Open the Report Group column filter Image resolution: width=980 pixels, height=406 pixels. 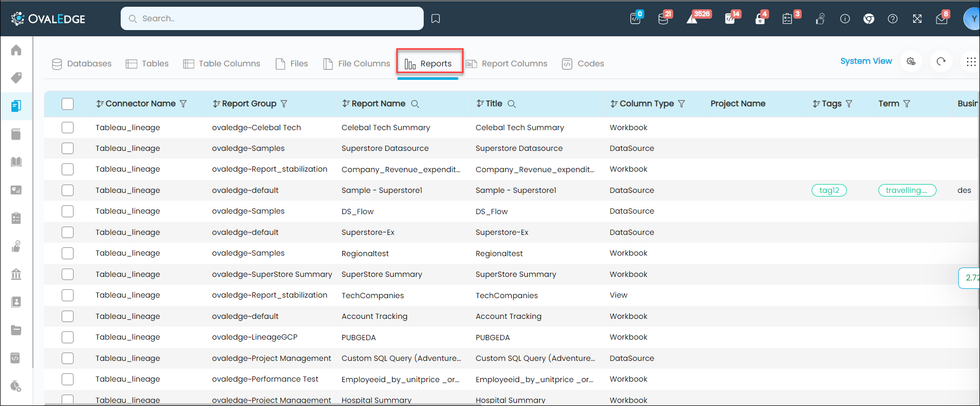click(284, 104)
